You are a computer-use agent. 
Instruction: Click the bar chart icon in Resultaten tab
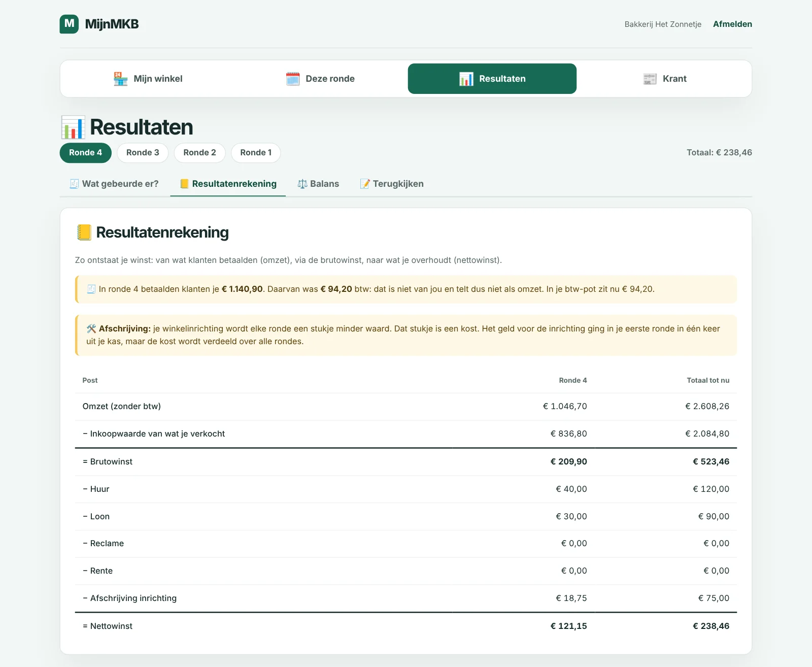(x=466, y=79)
